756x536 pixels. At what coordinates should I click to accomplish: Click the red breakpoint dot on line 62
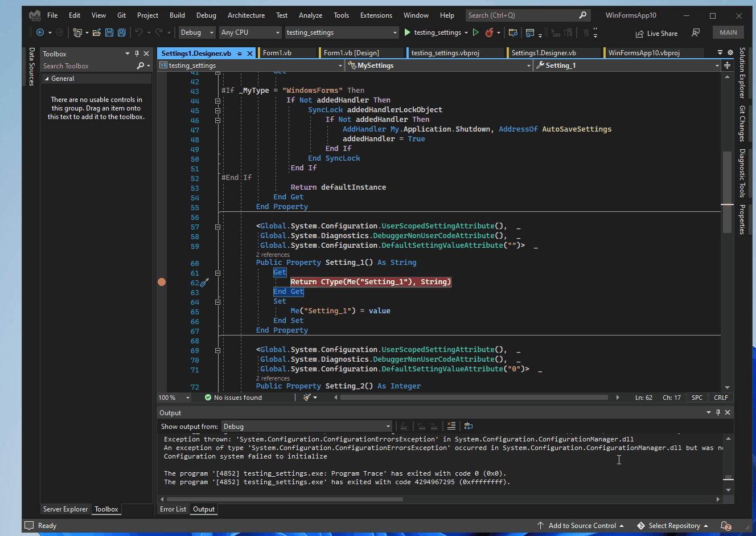(x=162, y=281)
